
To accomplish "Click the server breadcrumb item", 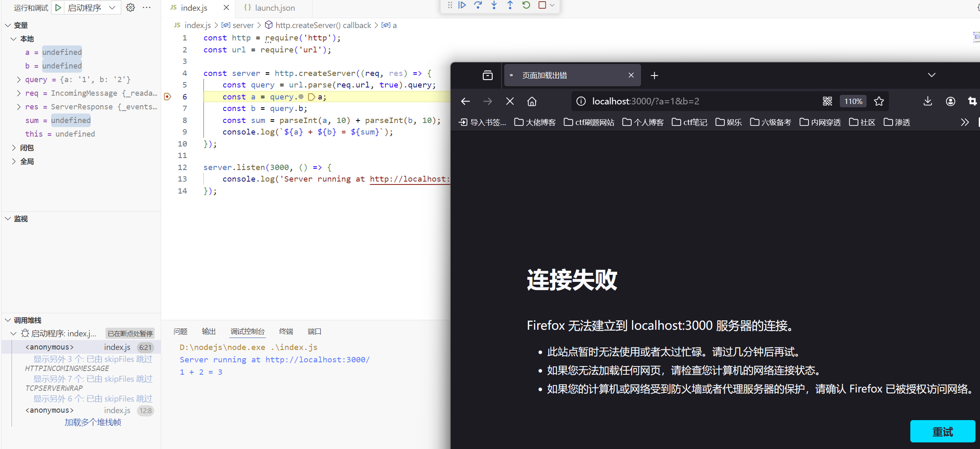I will point(238,25).
